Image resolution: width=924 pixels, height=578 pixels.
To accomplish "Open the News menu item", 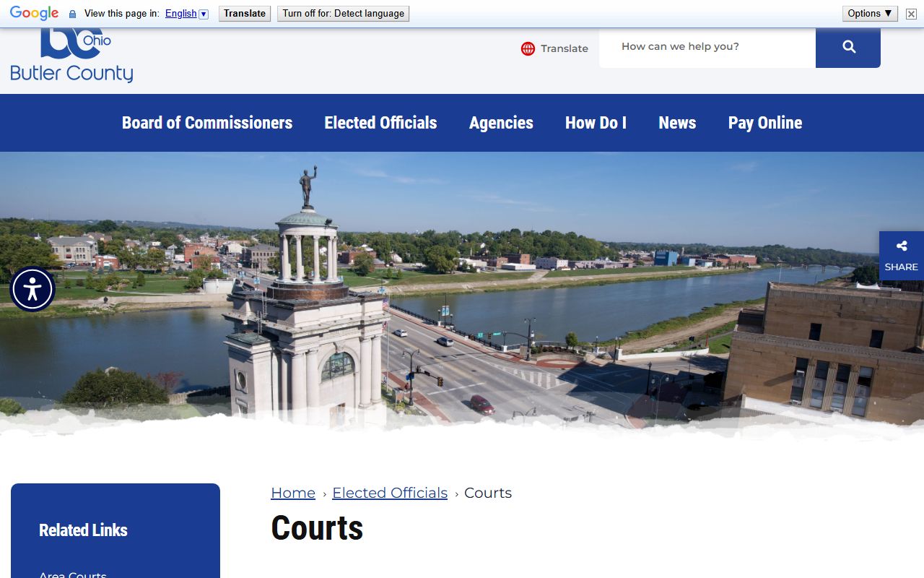I will pyautogui.click(x=677, y=123).
